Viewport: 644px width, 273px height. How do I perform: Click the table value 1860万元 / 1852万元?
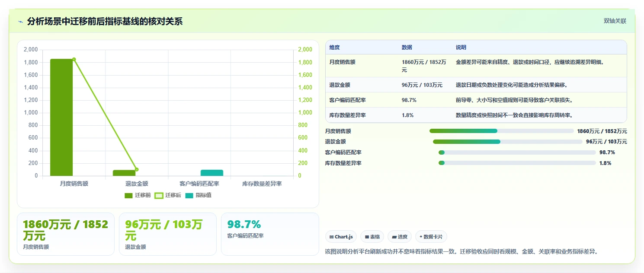point(424,66)
